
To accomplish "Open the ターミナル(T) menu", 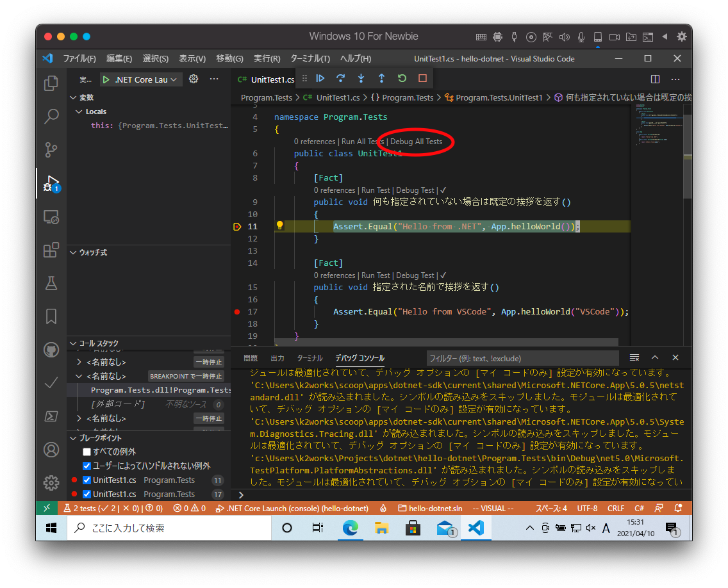I will (310, 58).
